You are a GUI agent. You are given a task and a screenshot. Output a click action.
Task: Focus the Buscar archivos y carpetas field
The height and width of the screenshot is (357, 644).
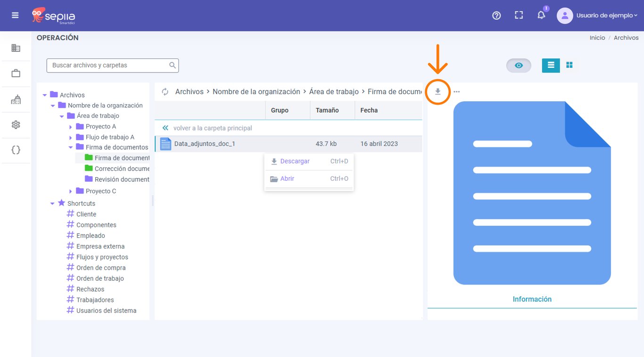point(112,65)
